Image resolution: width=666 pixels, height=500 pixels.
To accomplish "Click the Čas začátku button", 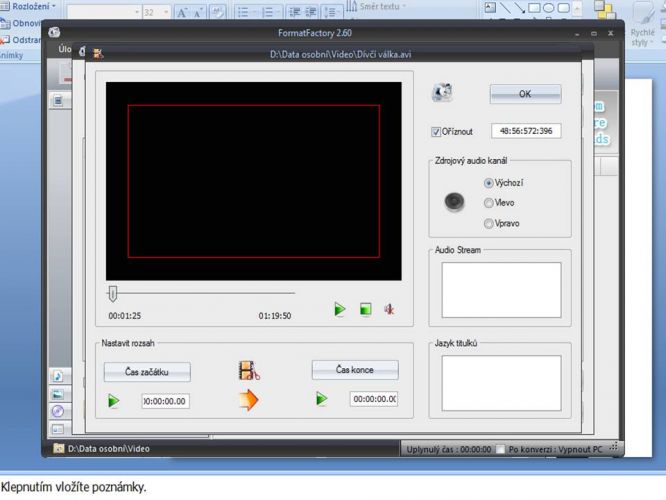I will [147, 372].
